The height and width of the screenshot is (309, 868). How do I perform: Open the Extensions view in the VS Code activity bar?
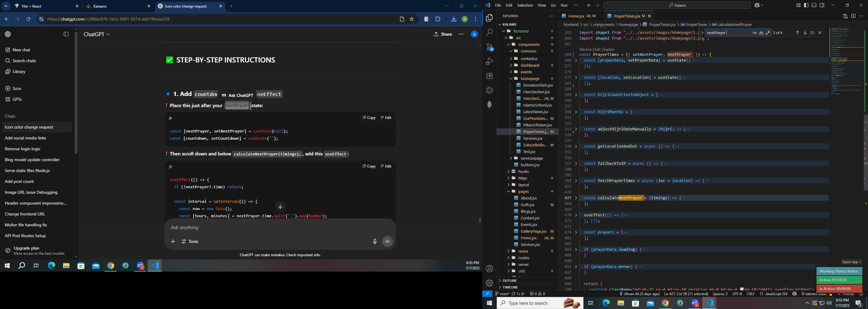489,76
